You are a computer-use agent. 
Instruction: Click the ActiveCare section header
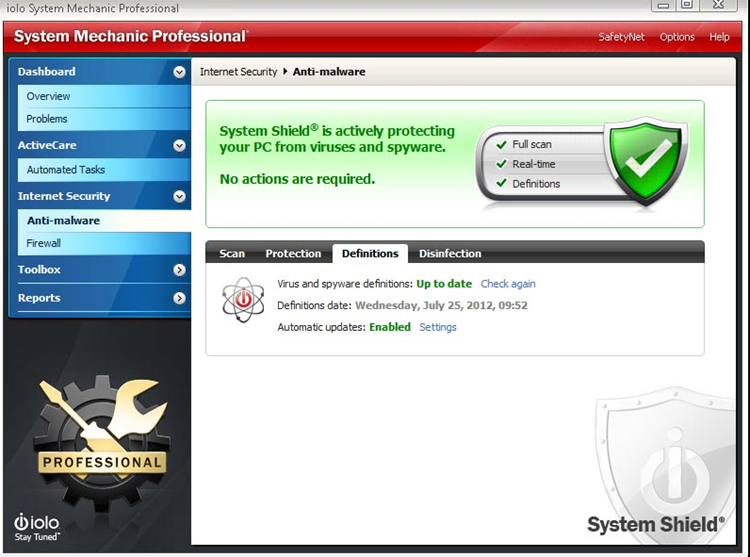click(47, 145)
